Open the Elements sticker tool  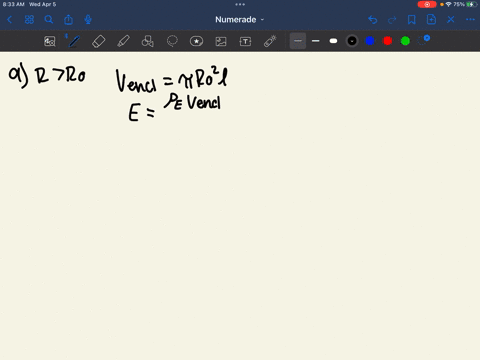click(x=196, y=41)
